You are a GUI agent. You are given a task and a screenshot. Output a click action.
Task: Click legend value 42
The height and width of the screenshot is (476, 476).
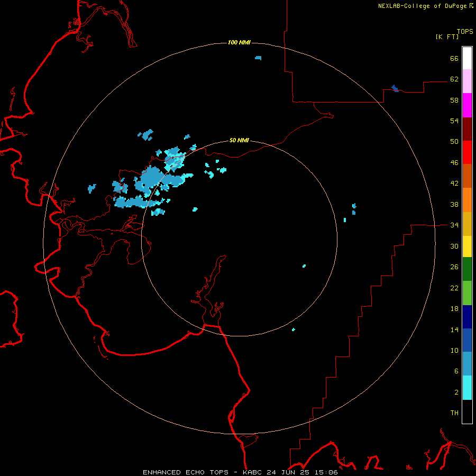454,183
